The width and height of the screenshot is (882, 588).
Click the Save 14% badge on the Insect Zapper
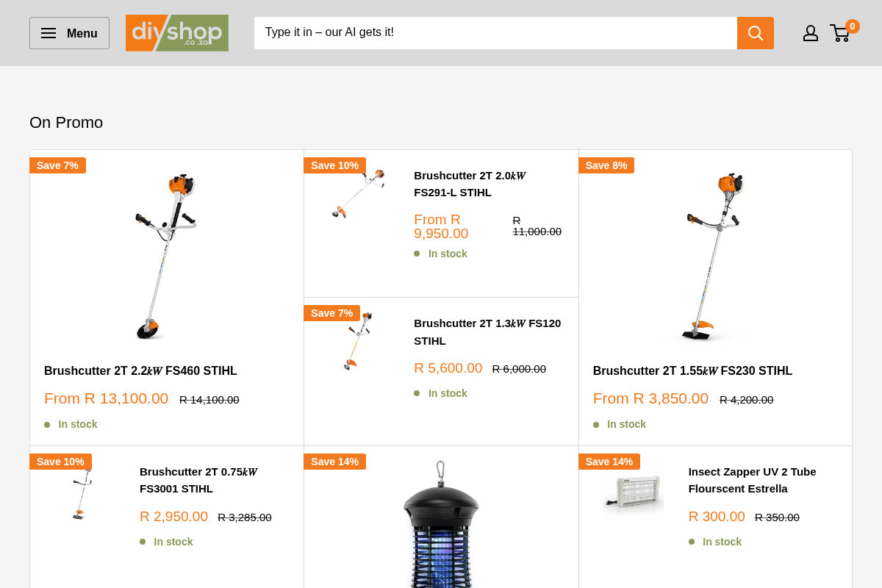[x=609, y=461]
